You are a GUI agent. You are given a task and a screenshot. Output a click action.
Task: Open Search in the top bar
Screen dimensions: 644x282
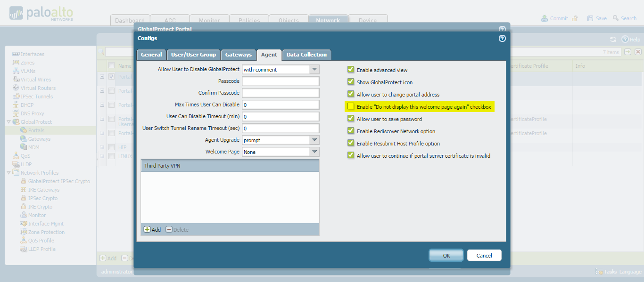(x=624, y=18)
